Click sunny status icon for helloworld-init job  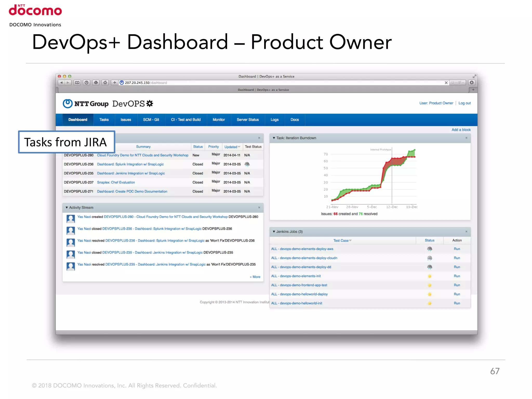pyautogui.click(x=430, y=303)
